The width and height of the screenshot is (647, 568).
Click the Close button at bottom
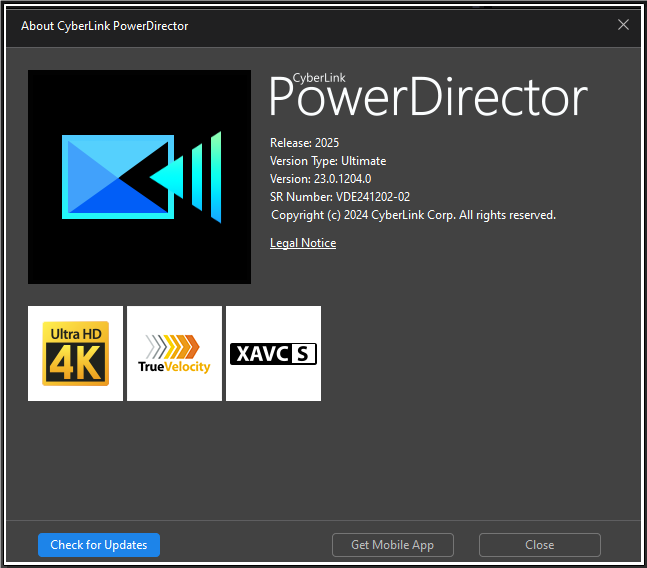click(540, 545)
